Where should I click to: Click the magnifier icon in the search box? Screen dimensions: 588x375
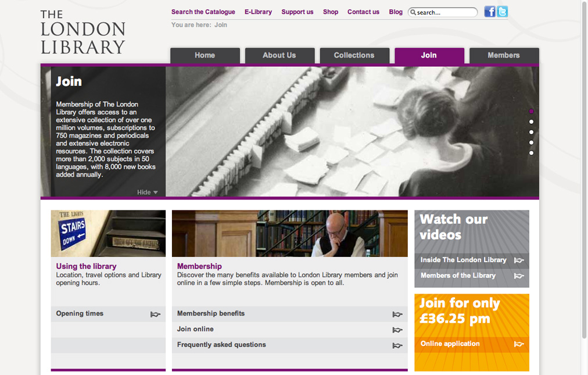tap(413, 12)
